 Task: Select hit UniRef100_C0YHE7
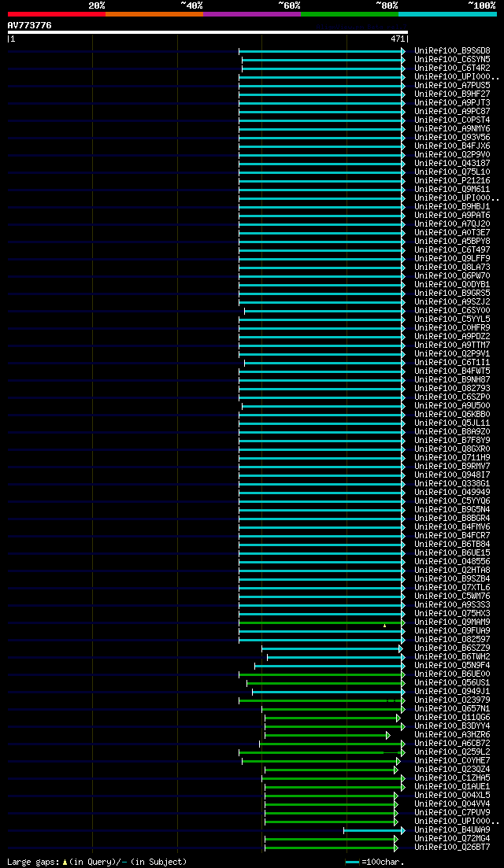pyautogui.click(x=452, y=761)
